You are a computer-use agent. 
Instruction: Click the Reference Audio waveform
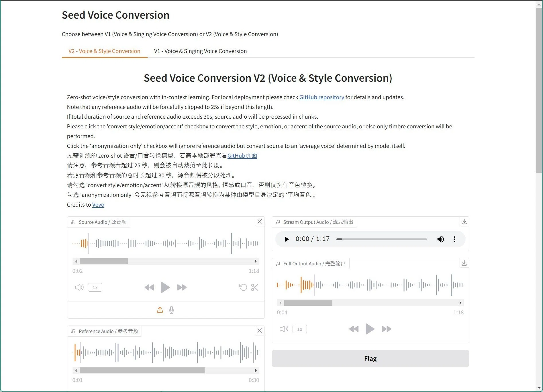[166, 352]
